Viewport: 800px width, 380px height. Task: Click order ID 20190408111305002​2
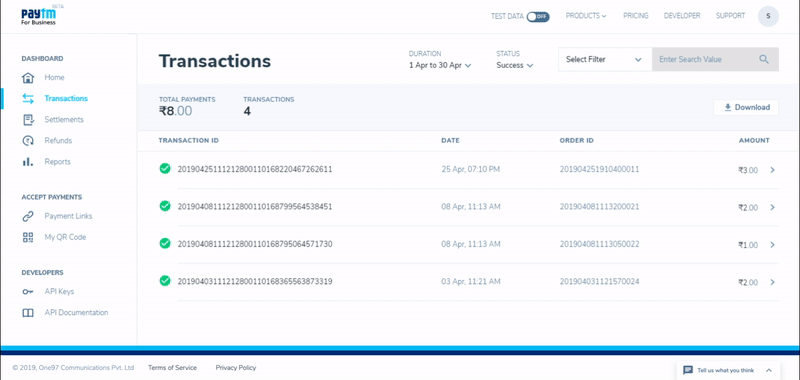[599, 244]
